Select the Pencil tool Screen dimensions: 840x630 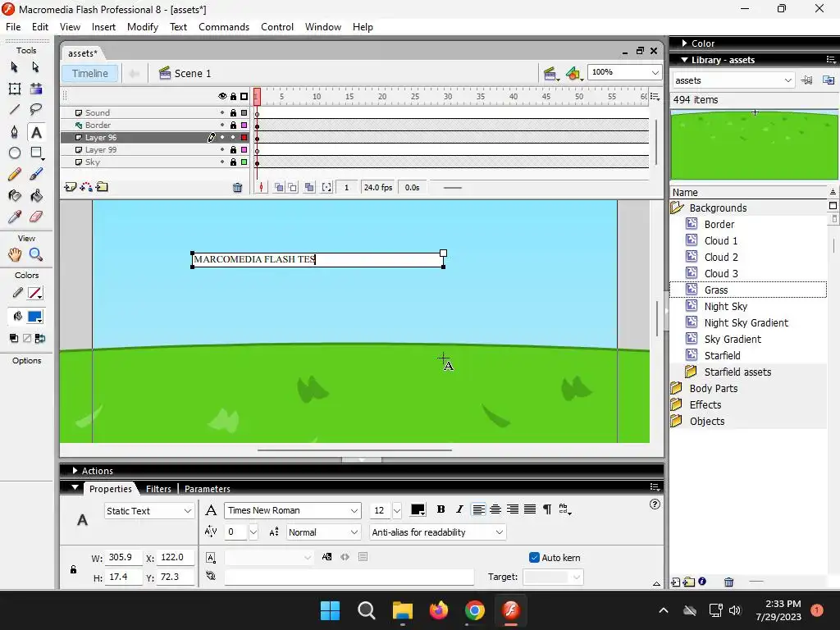[15, 174]
